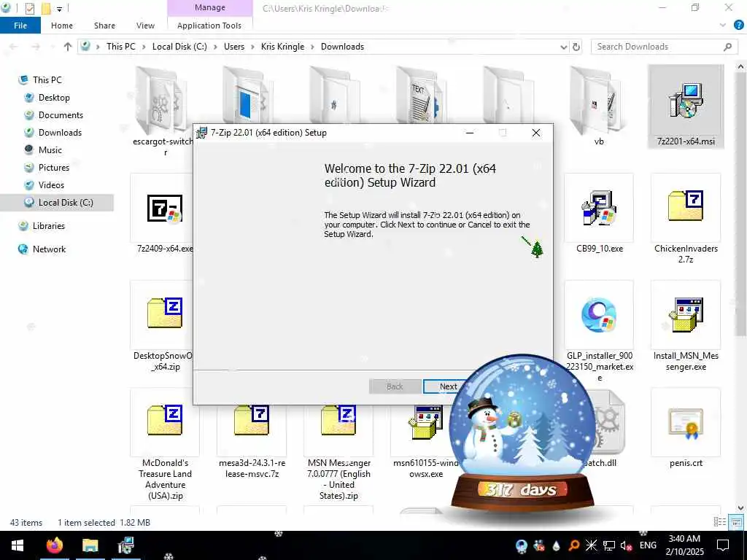Expand the chevron after Kris Kringle breadcrumb
Viewport: 747px width, 560px height.
pos(312,47)
